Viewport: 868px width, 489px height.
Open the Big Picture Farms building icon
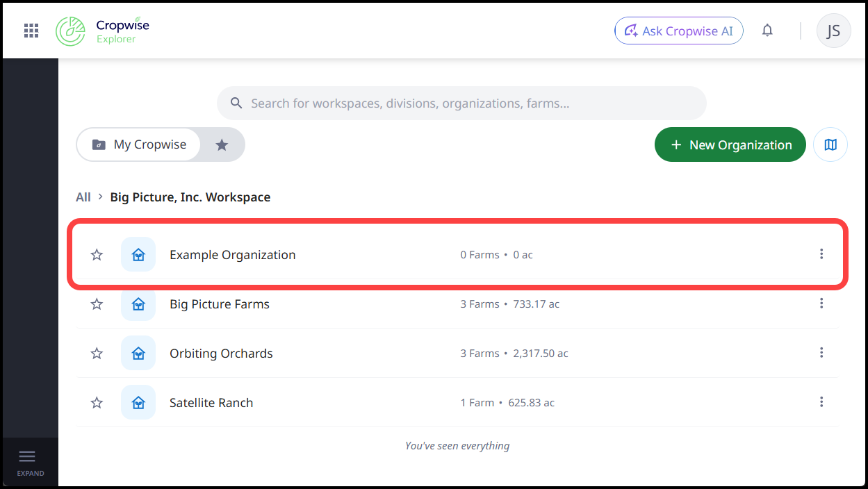click(x=138, y=304)
